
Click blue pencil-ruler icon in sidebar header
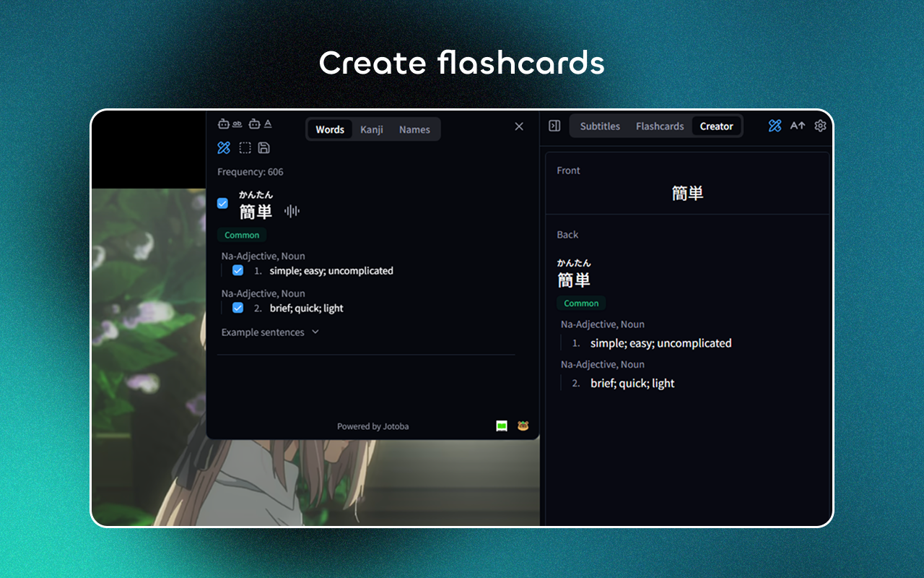pyautogui.click(x=775, y=126)
